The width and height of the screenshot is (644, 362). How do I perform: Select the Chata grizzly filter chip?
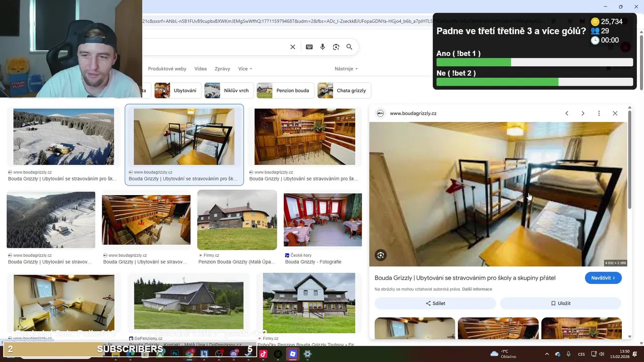[344, 90]
